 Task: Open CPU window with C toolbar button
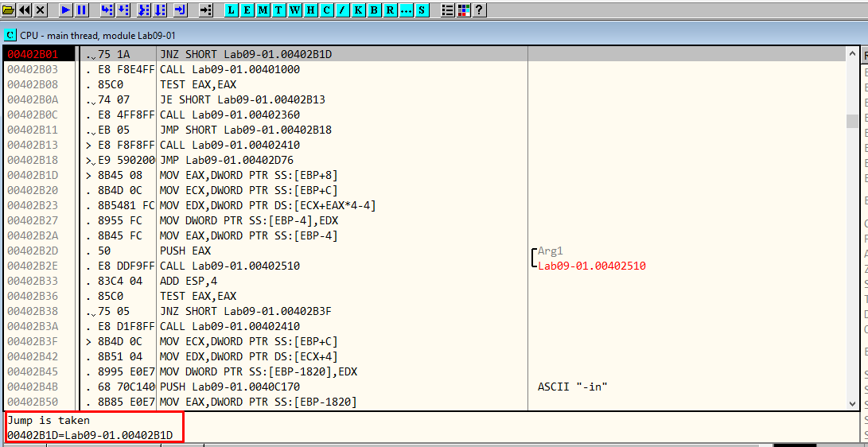pyautogui.click(x=327, y=10)
